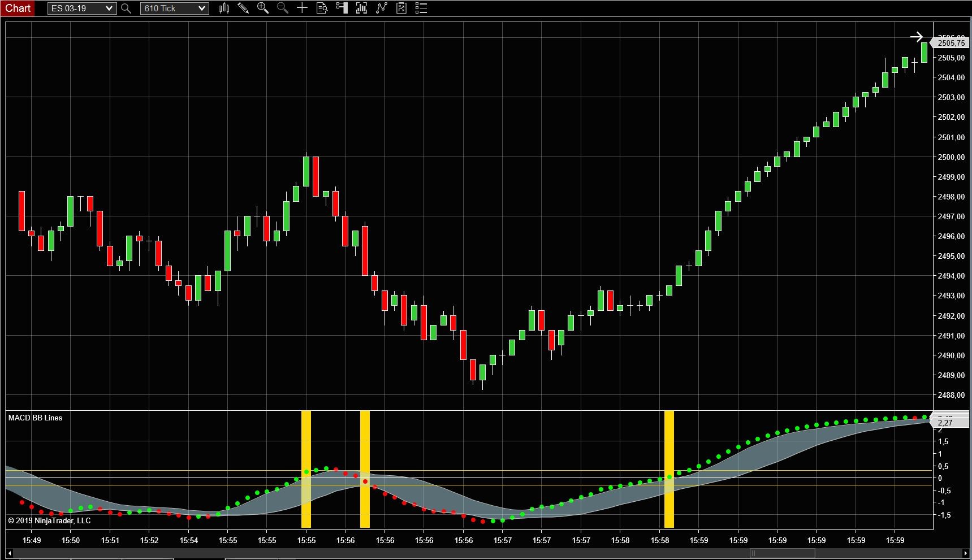Screen dimensions: 972x560
Task: Click the 2495,00 price axis label
Action: pyautogui.click(x=951, y=256)
